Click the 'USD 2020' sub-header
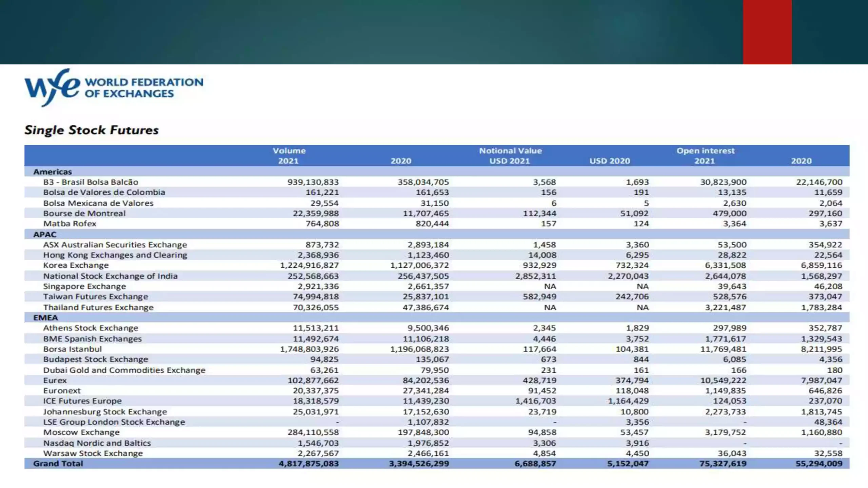 pyautogui.click(x=610, y=161)
